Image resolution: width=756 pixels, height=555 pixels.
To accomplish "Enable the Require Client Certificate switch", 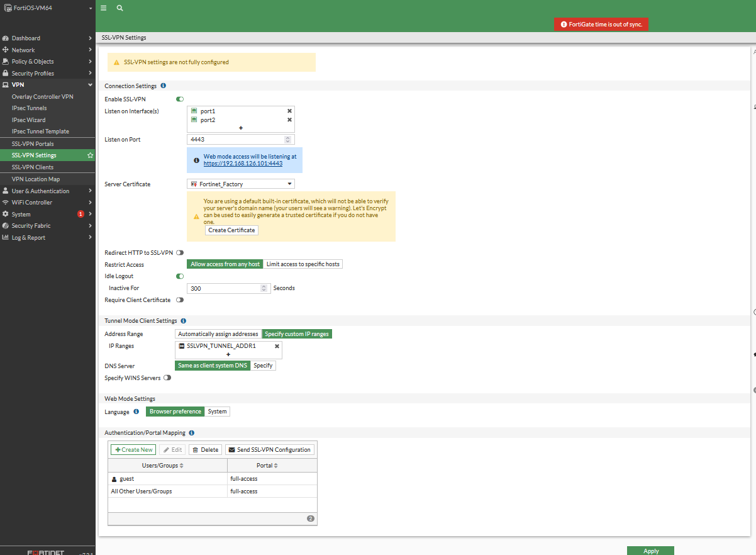I will coord(180,300).
